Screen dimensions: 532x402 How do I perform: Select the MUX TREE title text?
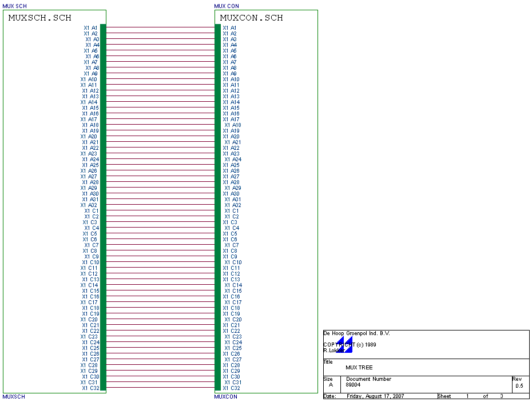[x=357, y=367]
